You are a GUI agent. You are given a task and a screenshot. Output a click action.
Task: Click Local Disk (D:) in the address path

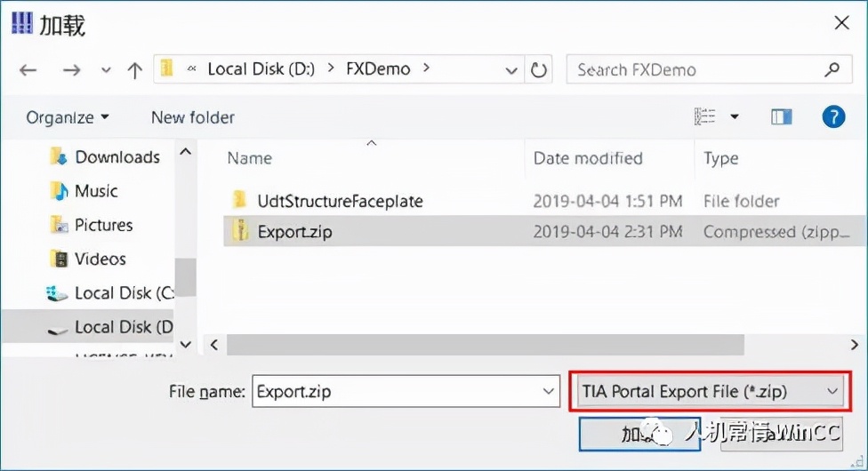point(261,69)
